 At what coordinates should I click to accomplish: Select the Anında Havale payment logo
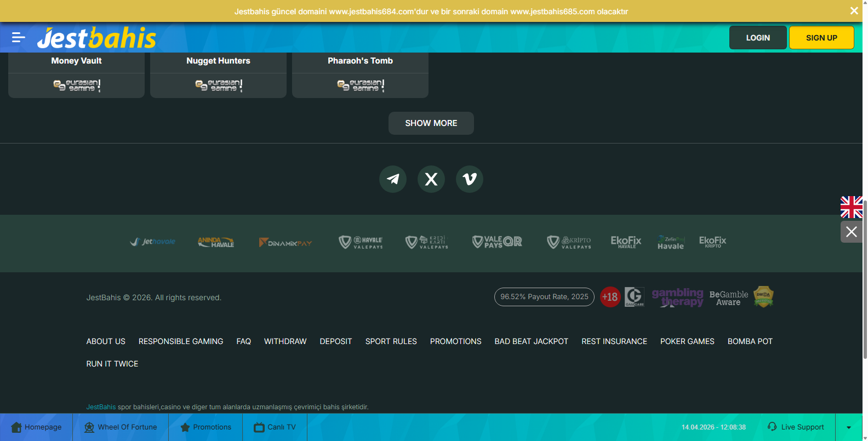216,242
